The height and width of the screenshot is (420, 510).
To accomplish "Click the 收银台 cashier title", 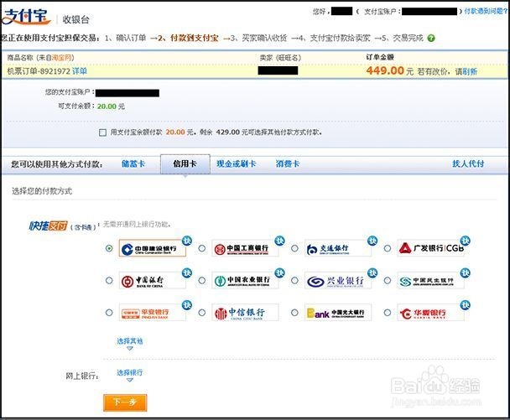I will (x=75, y=19).
